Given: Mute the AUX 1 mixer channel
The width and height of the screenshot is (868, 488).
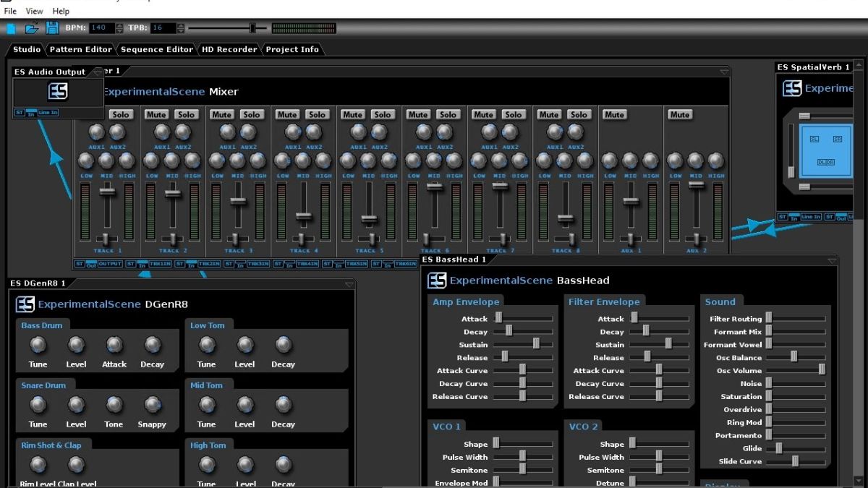Looking at the screenshot, I should point(614,114).
